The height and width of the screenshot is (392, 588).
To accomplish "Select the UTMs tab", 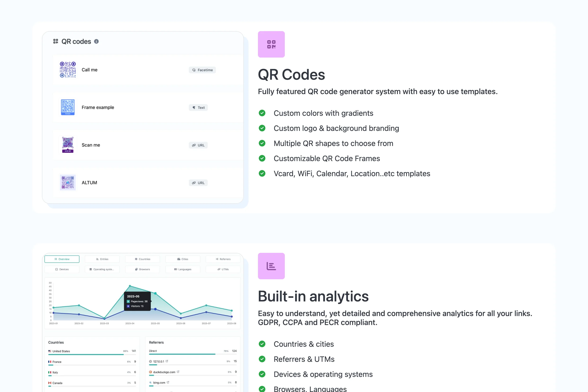I will point(223,269).
